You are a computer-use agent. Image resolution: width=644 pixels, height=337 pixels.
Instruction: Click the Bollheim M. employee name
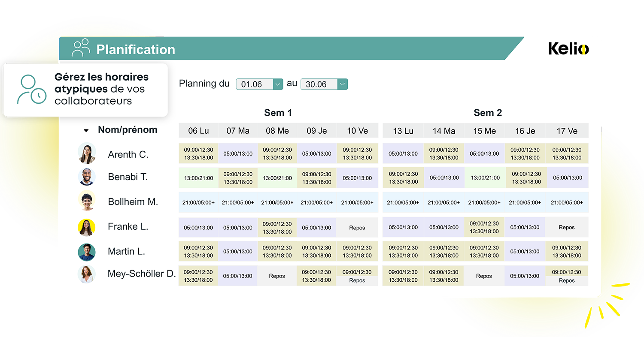click(133, 202)
